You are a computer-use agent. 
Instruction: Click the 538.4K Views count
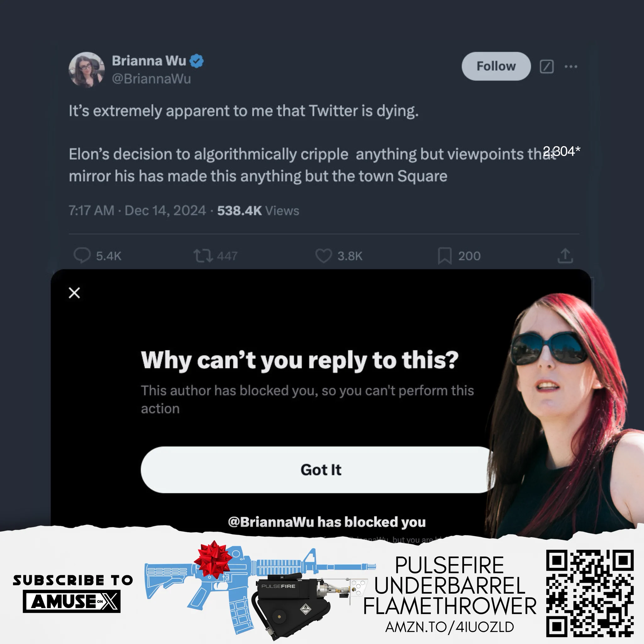[258, 210]
